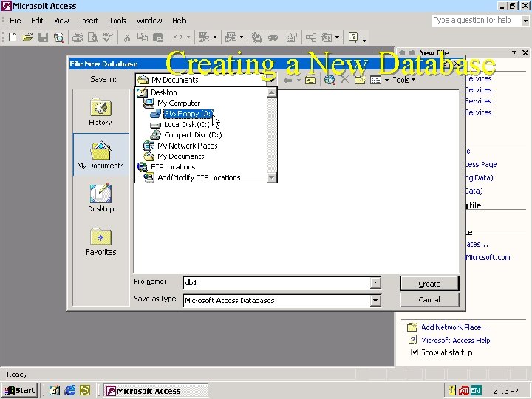The height and width of the screenshot is (399, 532).
Task: Click the Paste clipboard toolbar icon
Action: click(x=158, y=37)
